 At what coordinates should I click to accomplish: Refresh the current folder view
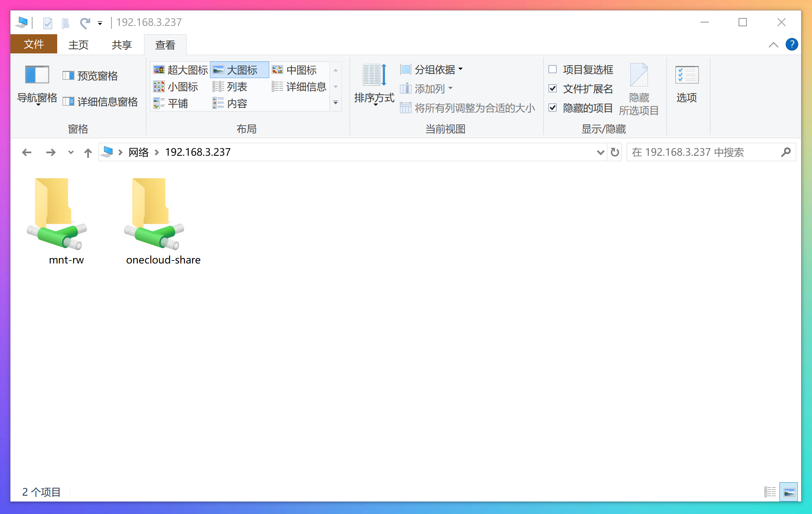point(614,152)
